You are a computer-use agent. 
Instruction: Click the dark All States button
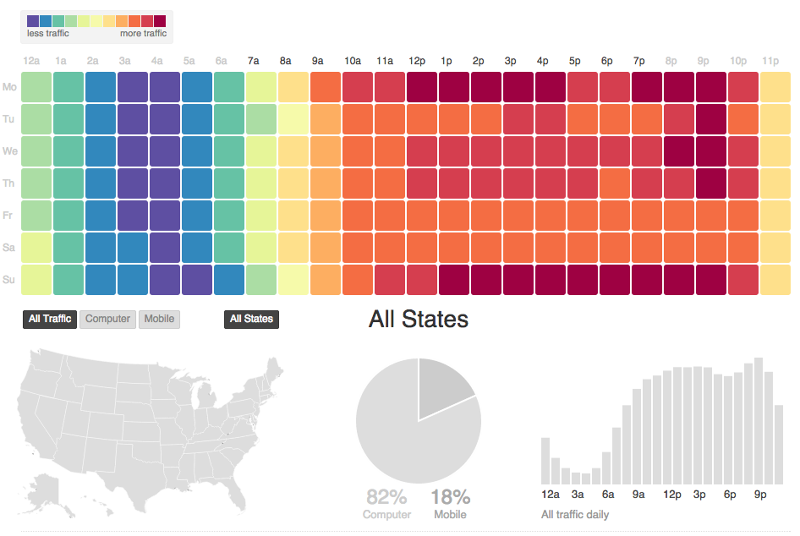[251, 319]
